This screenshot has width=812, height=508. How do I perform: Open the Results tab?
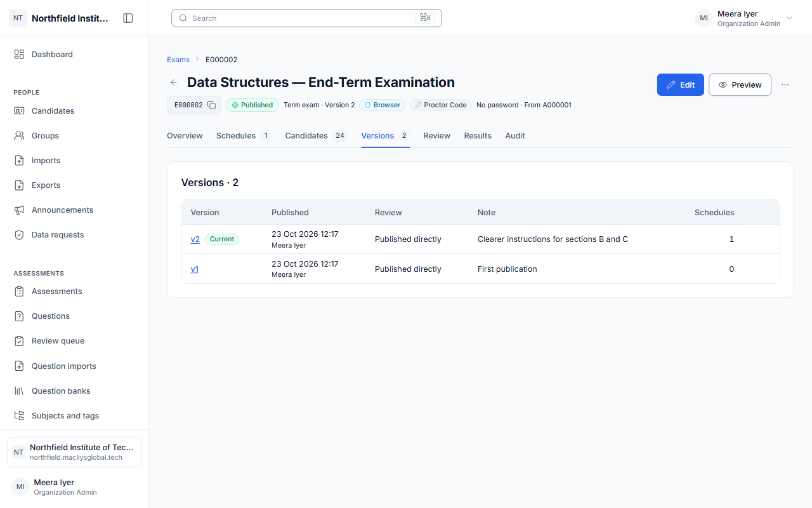[478, 136]
